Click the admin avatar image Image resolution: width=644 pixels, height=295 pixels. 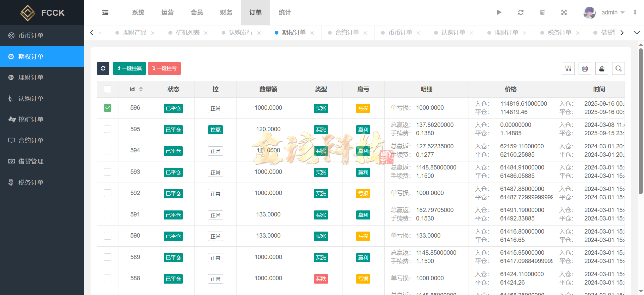pyautogui.click(x=589, y=12)
